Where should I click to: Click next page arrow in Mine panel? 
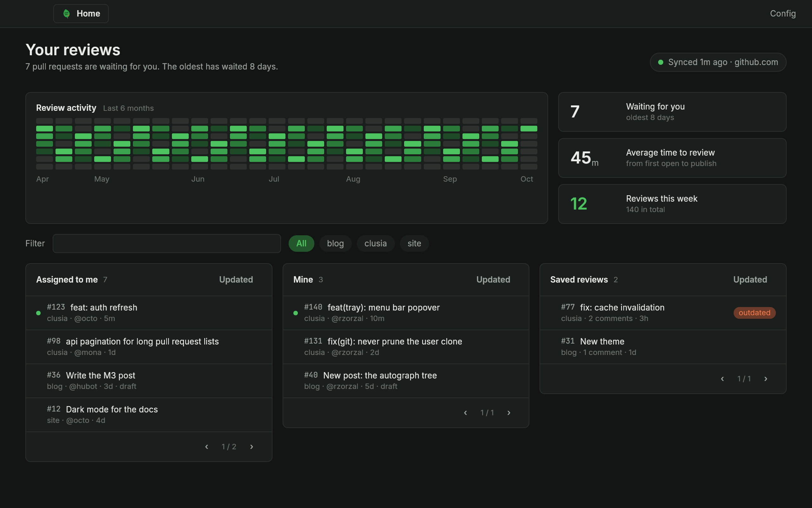click(x=509, y=412)
